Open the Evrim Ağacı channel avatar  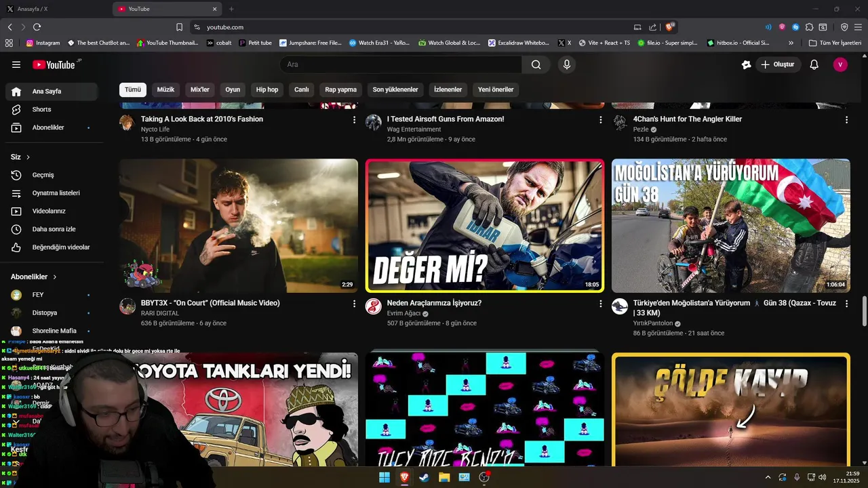tap(374, 306)
